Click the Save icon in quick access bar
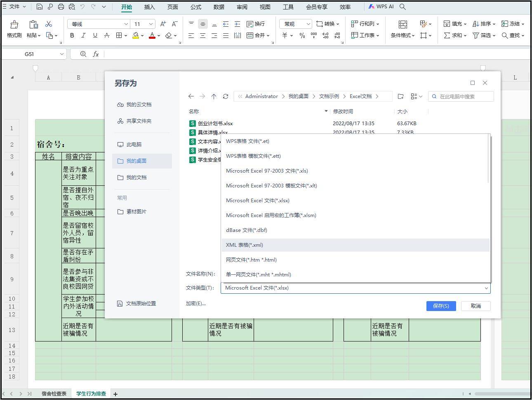 pyautogui.click(x=40, y=7)
